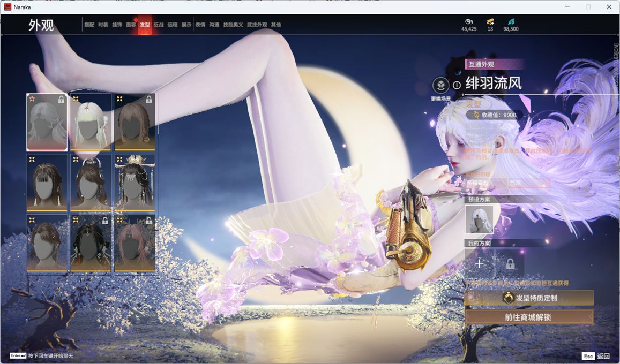
Task: Click the 前往商城解锁 button
Action: [528, 317]
